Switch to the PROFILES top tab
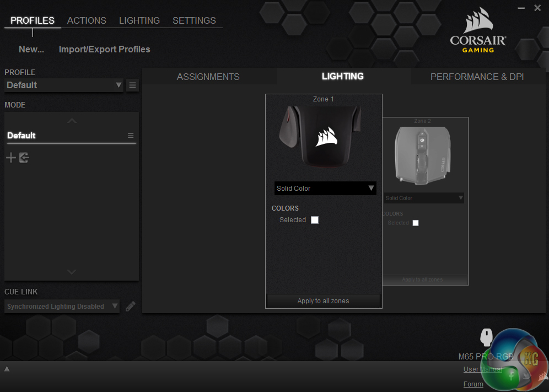Viewport: 549px width, 392px height. tap(33, 20)
